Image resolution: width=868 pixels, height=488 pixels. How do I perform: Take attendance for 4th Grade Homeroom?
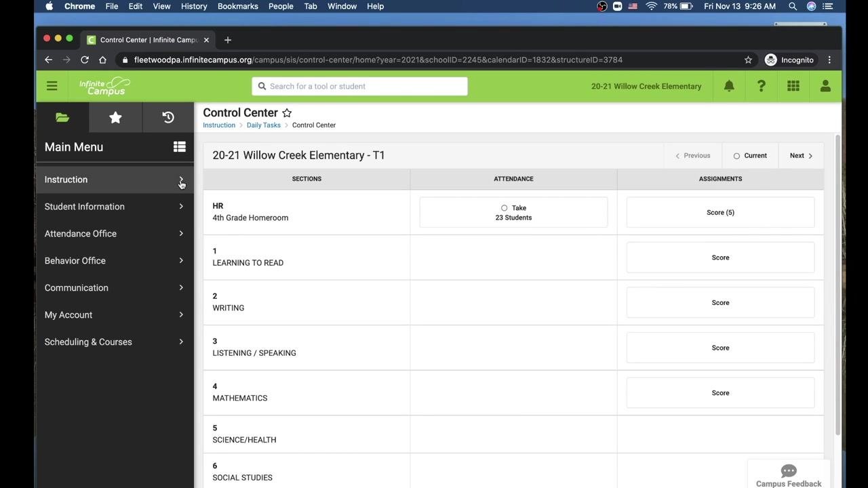(513, 212)
